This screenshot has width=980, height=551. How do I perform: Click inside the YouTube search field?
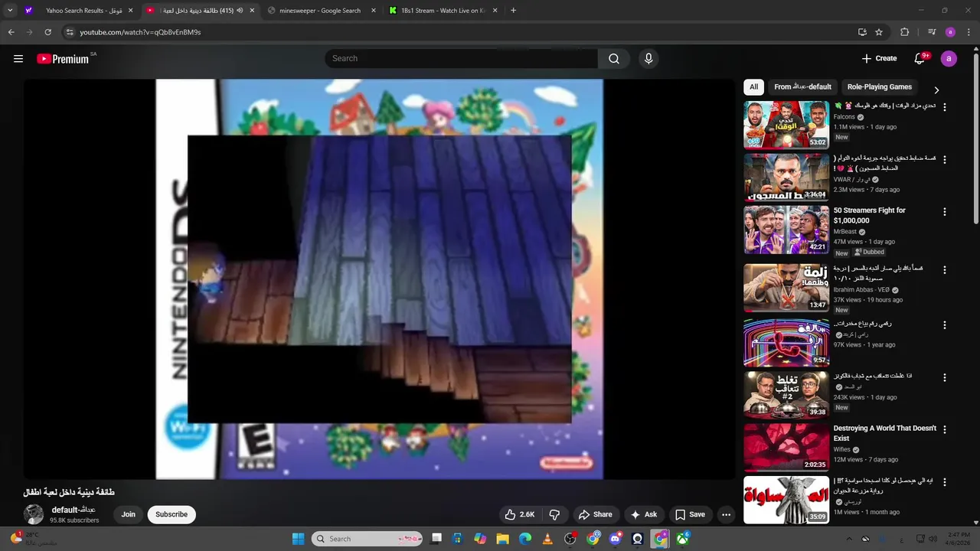462,58
